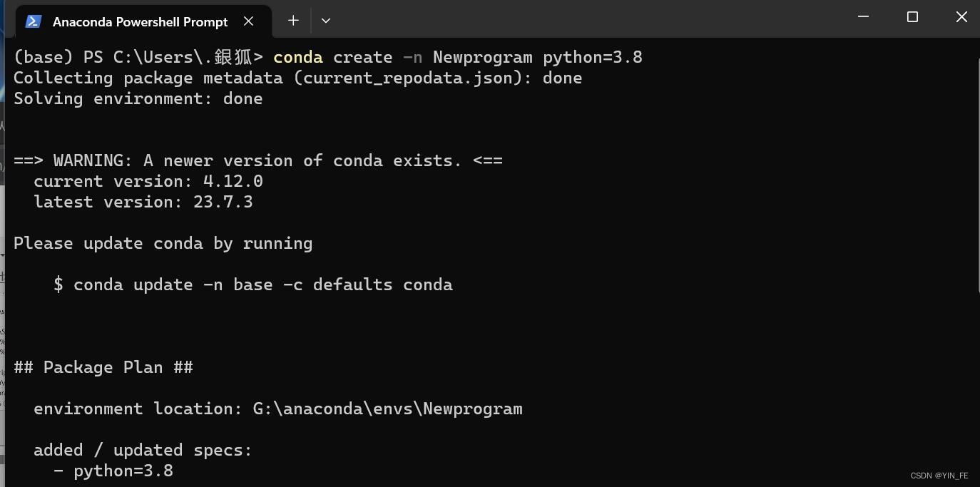Click the Collecting package metadata line

298,78
